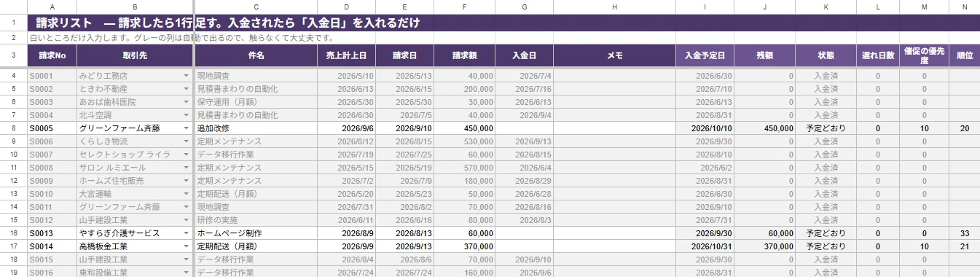
Task: Click the rank value 21
Action: point(965,246)
